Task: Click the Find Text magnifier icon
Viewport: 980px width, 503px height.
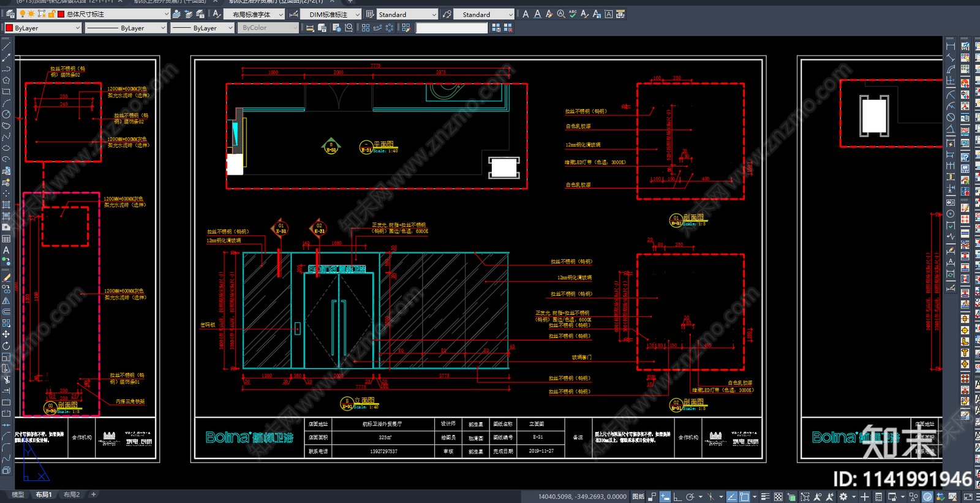Action: [561, 13]
